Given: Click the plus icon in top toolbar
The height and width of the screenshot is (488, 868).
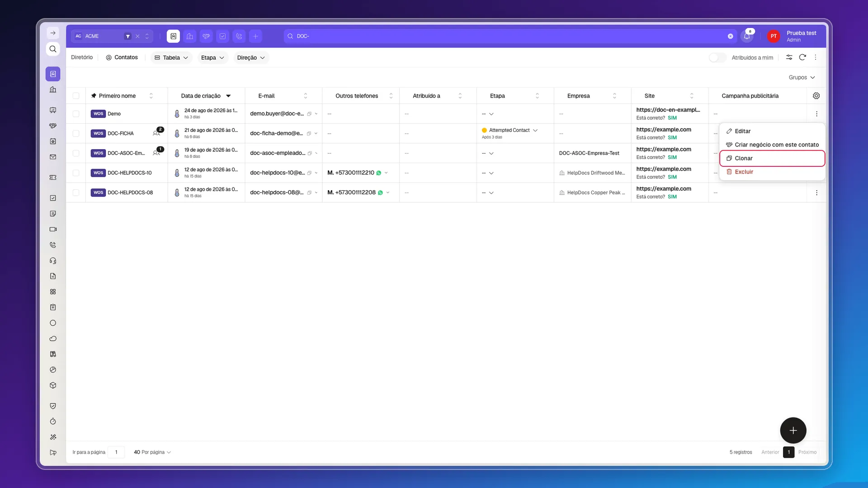Looking at the screenshot, I should pyautogui.click(x=255, y=36).
